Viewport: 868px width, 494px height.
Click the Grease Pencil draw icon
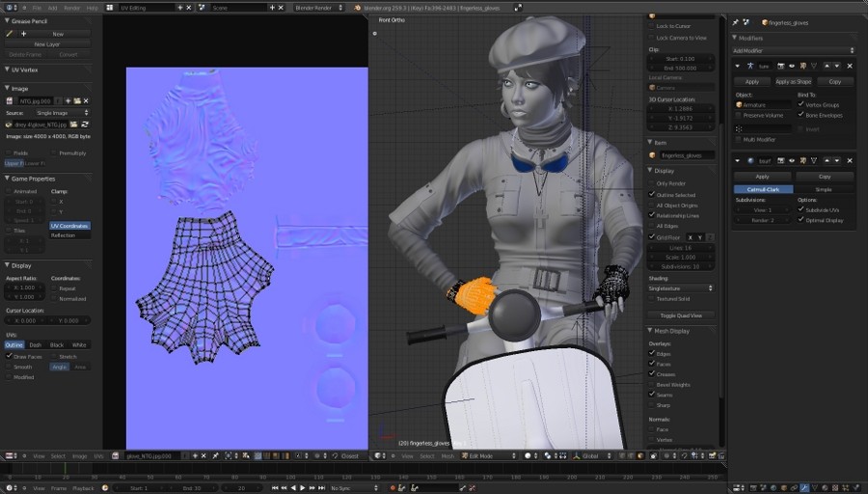pyautogui.click(x=10, y=34)
